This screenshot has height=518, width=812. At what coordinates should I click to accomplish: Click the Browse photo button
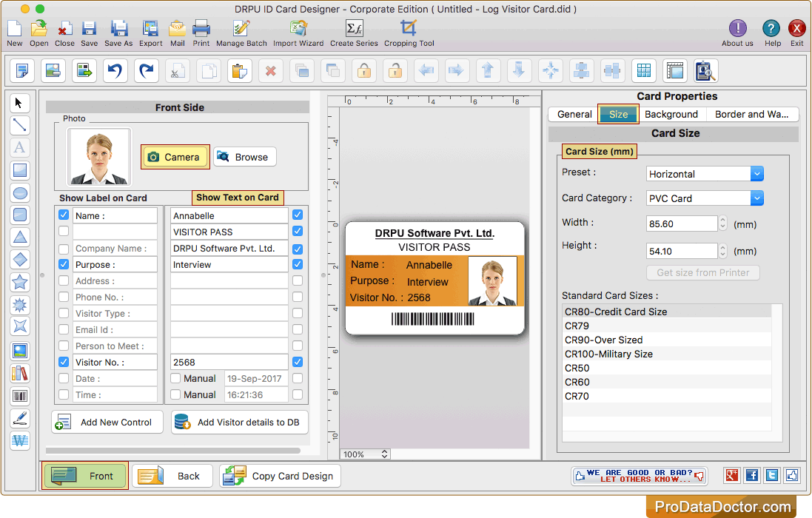tap(244, 157)
